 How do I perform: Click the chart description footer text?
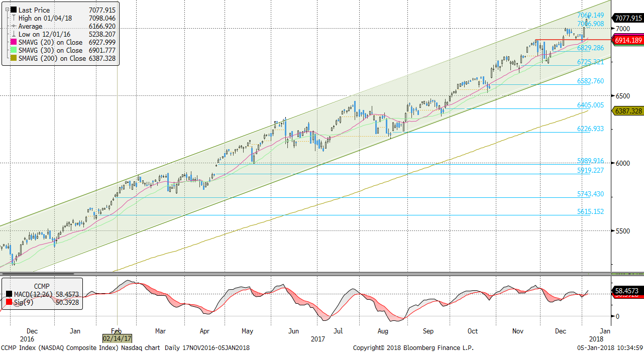click(125, 347)
